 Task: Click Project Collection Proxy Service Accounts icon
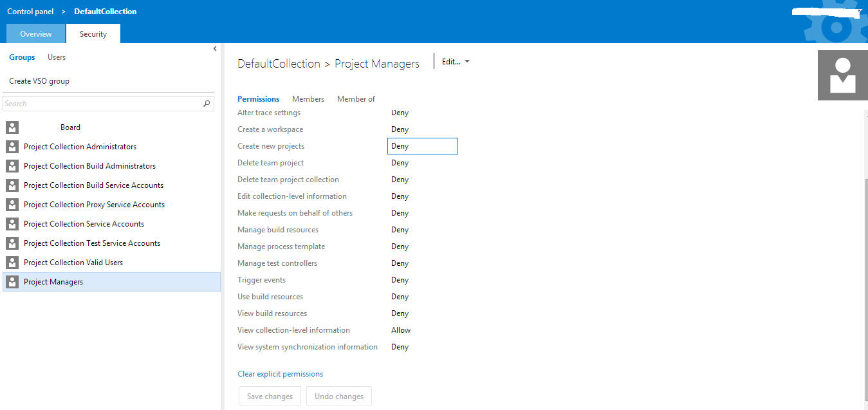(12, 205)
